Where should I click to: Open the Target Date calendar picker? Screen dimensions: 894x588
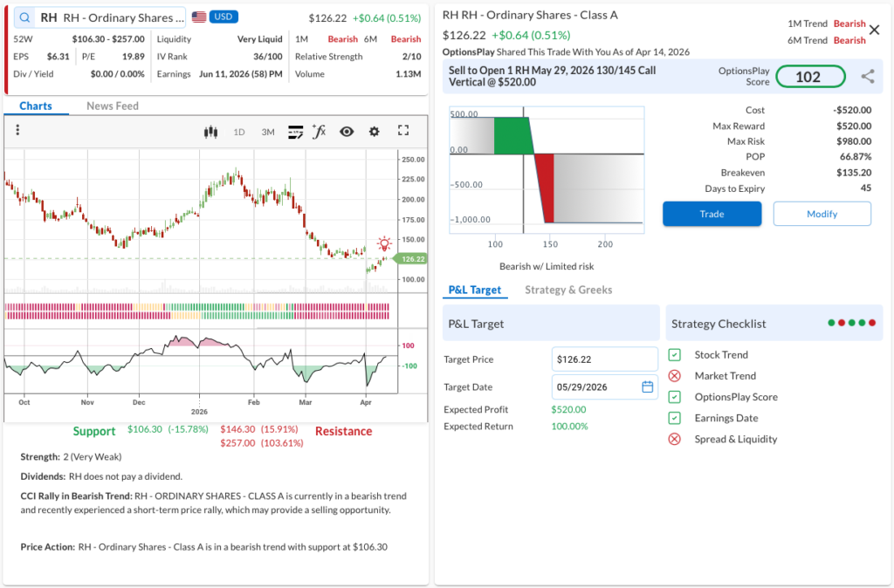click(x=648, y=386)
